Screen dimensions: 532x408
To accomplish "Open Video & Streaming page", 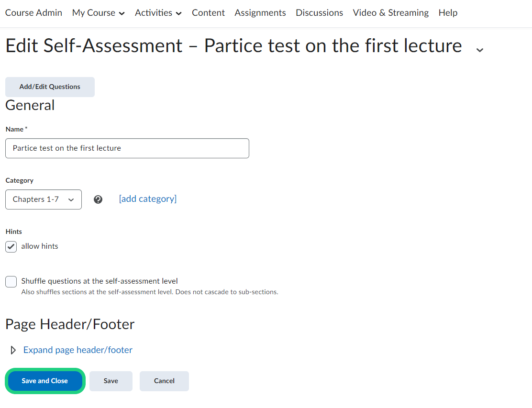I will (390, 13).
